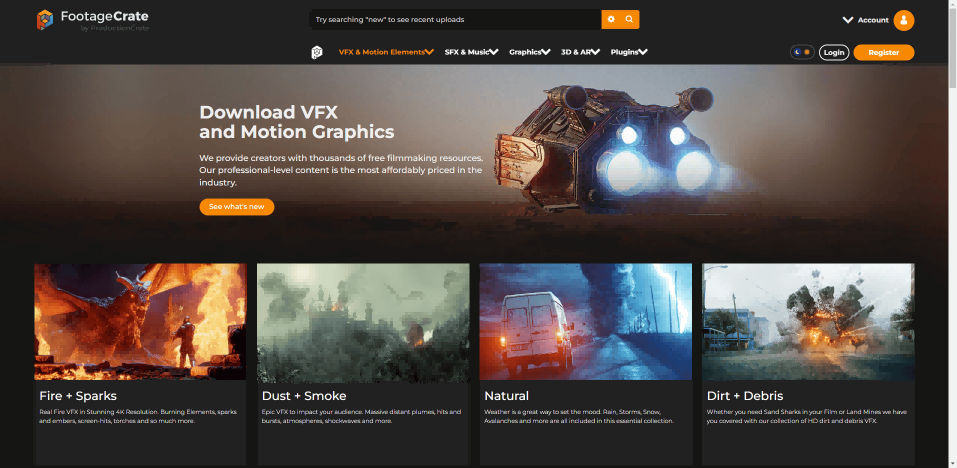957x468 pixels.
Task: Expand the Plugins menu
Action: tap(629, 52)
